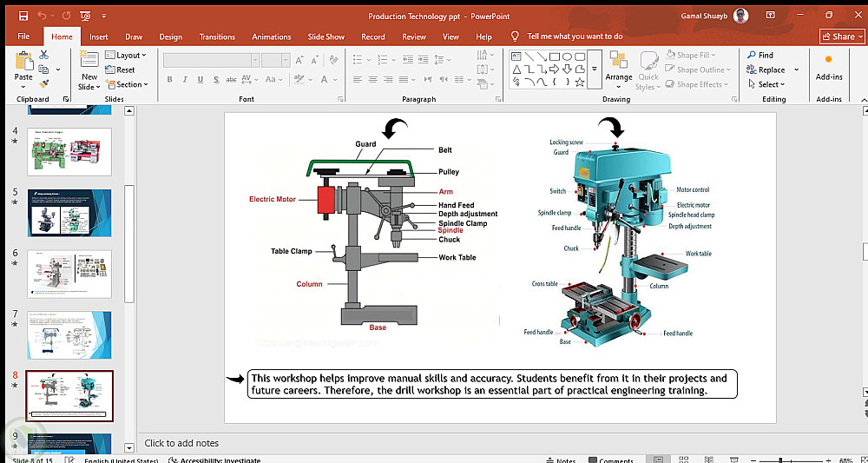Open the Select dropdown in Editing group
This screenshot has height=463, width=868.
tap(766, 84)
